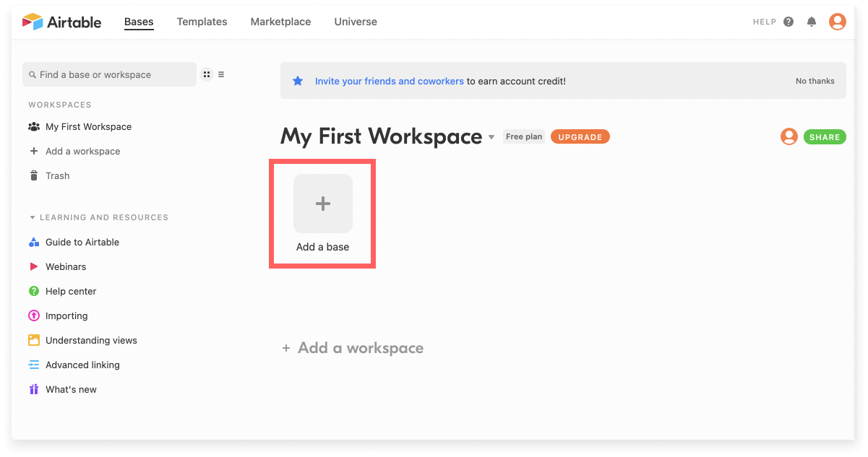The width and height of the screenshot is (868, 457).
Task: Open the workspace name dropdown arrow
Action: 491,137
